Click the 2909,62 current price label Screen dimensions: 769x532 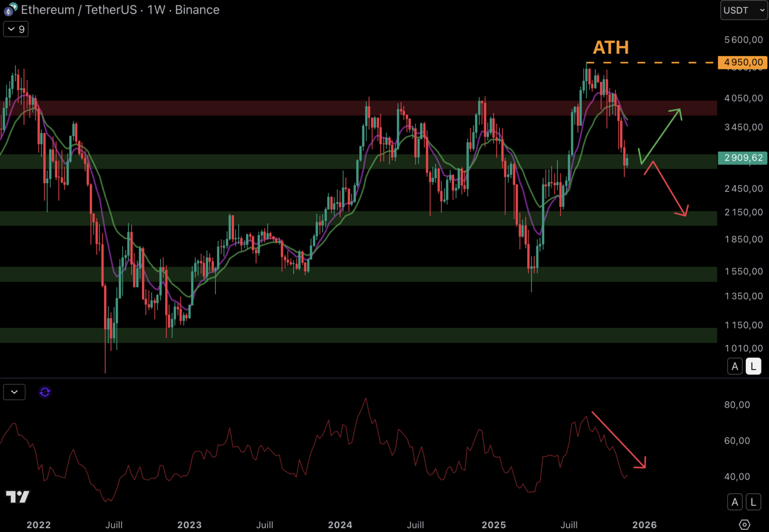point(742,158)
